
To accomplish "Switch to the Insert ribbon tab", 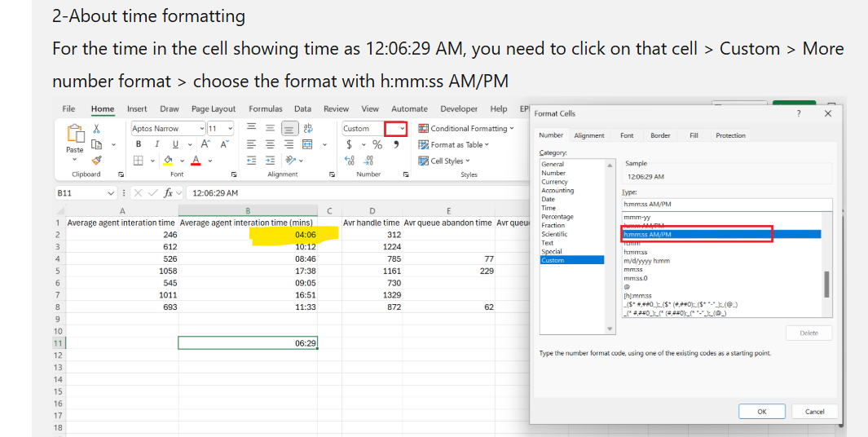I will [x=137, y=108].
